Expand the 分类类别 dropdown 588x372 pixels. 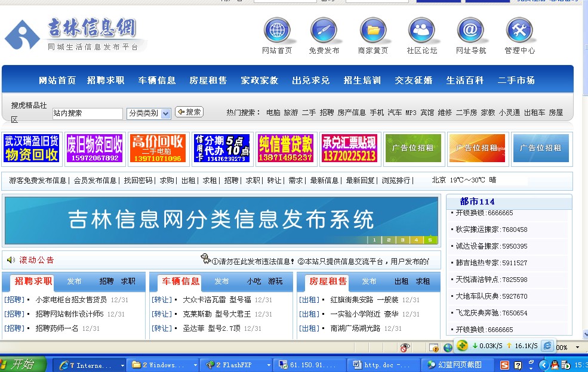165,113
